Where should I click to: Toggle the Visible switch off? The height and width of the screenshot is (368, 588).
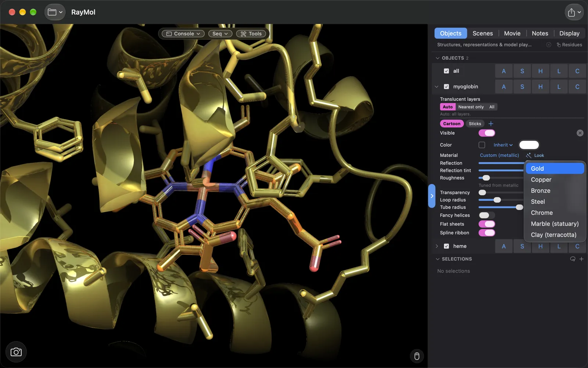click(x=487, y=133)
